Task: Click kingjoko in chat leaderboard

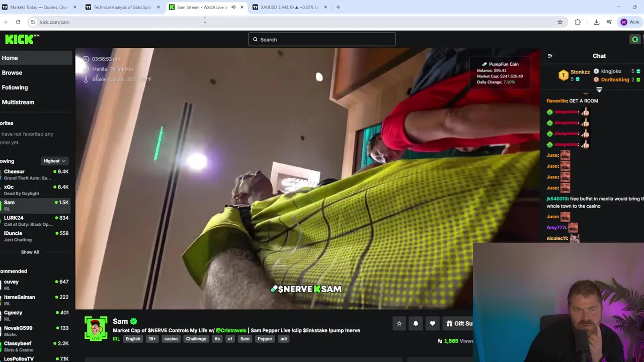Action: 611,71
